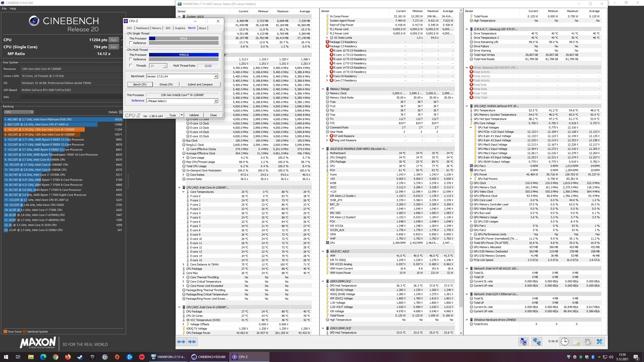Open Windows Start menu
This screenshot has width=644, height=362.
pyautogui.click(x=6, y=357)
